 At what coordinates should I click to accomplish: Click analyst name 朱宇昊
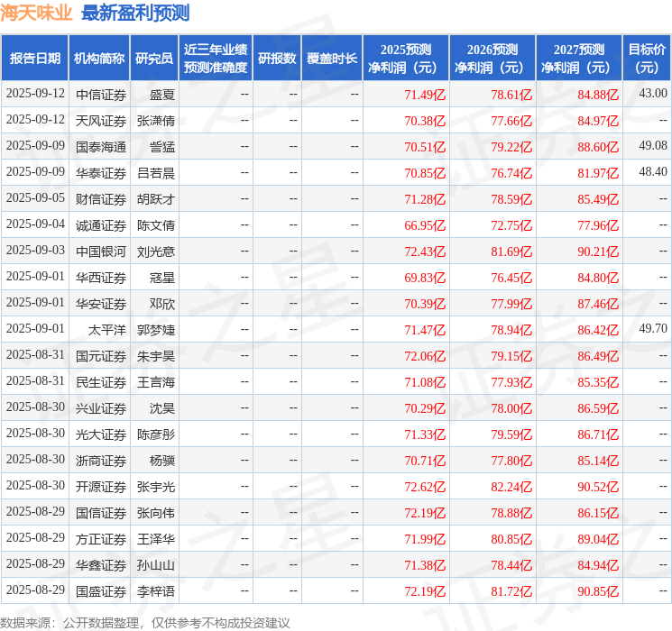156,356
